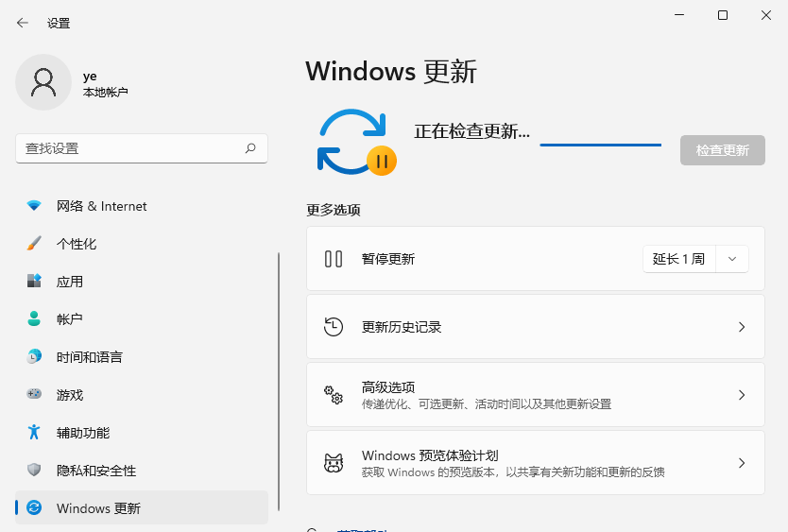Open 时间和语言 settings

pos(142,357)
